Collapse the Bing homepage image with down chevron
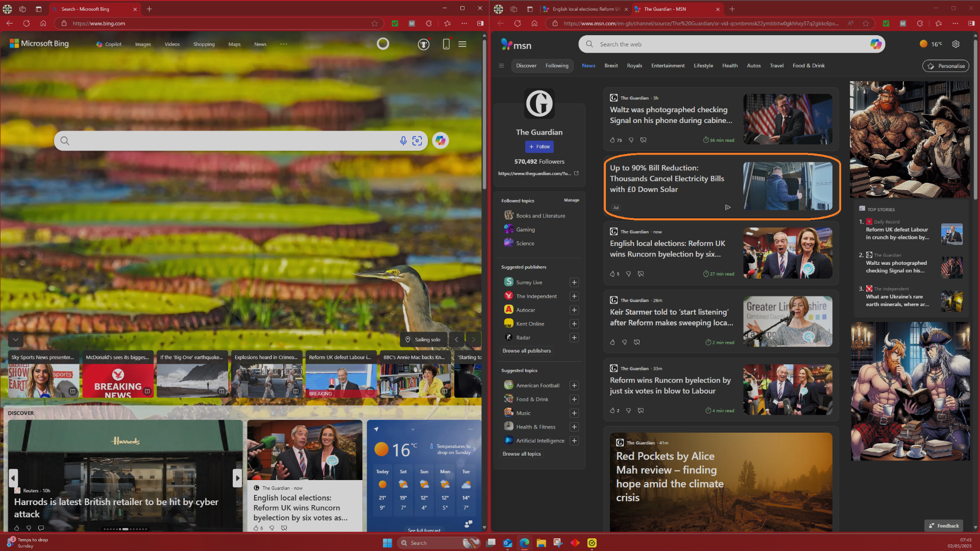 point(16,340)
